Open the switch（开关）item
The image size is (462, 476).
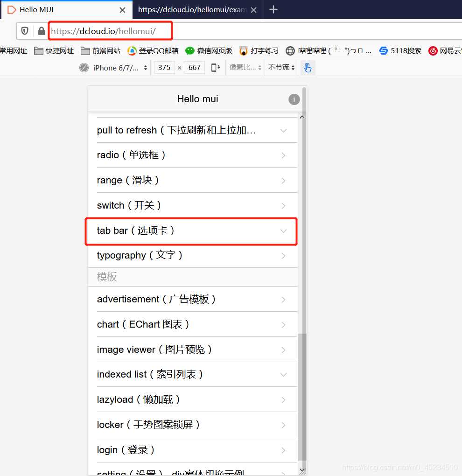(193, 205)
